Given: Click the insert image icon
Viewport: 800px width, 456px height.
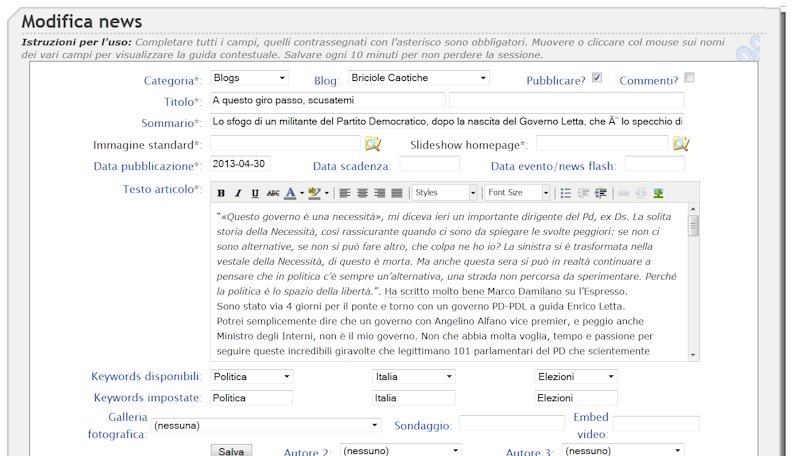Looking at the screenshot, I should [x=658, y=193].
